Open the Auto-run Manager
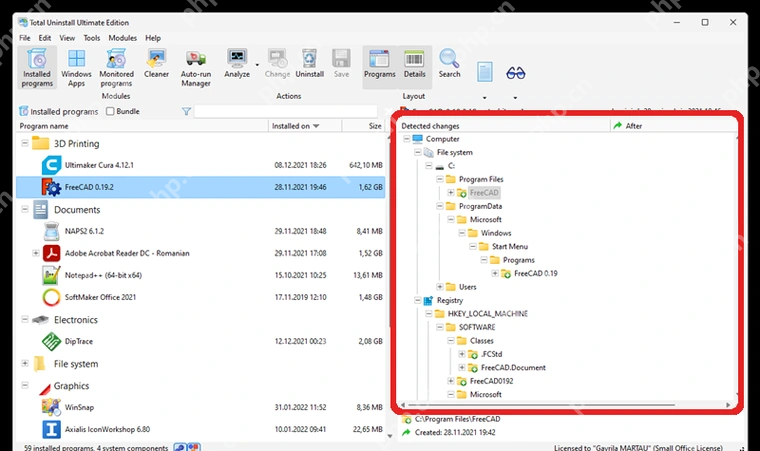The width and height of the screenshot is (760, 451). tap(196, 67)
